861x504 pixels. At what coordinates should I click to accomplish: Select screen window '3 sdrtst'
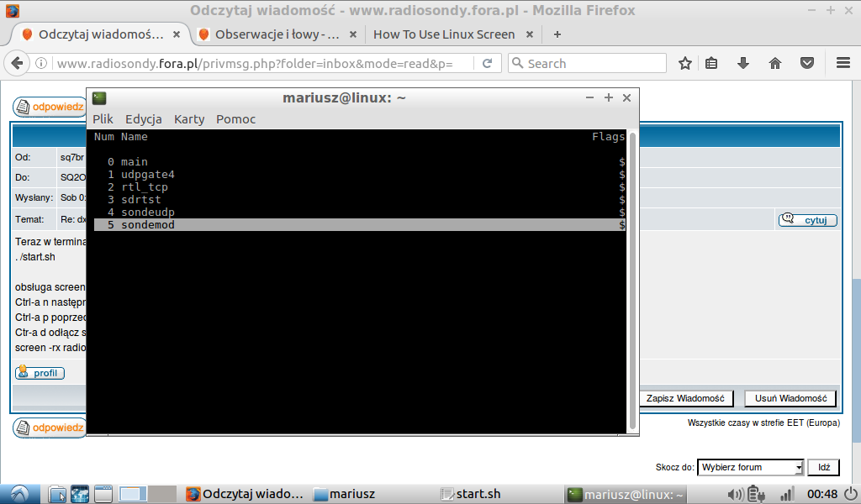(360, 200)
